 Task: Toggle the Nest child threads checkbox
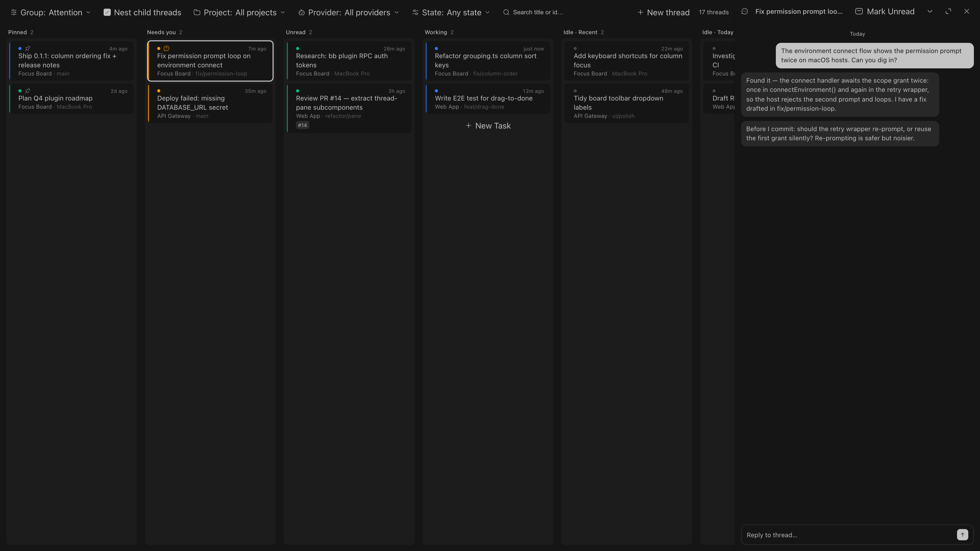(x=107, y=12)
